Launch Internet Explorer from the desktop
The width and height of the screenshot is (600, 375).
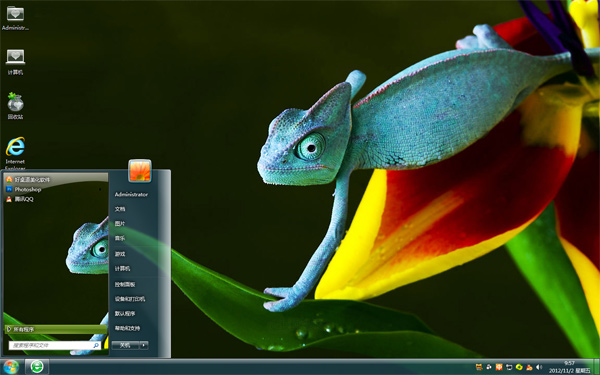pos(15,153)
